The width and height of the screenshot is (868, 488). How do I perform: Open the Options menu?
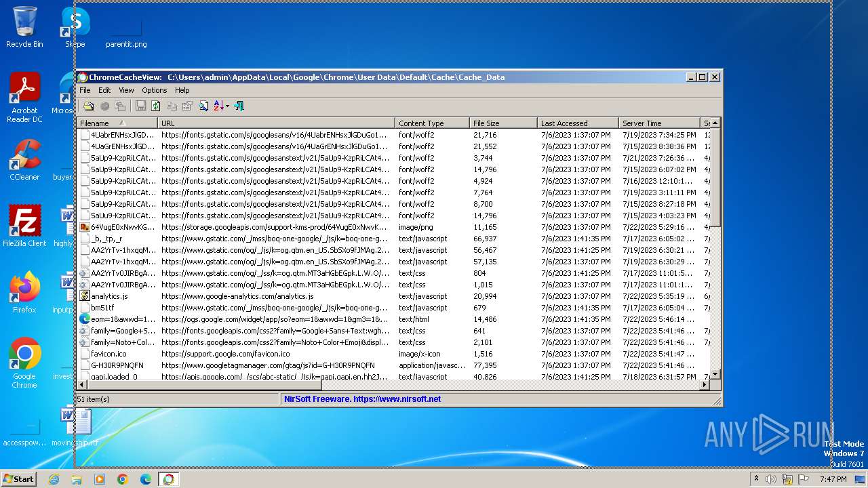(x=155, y=90)
